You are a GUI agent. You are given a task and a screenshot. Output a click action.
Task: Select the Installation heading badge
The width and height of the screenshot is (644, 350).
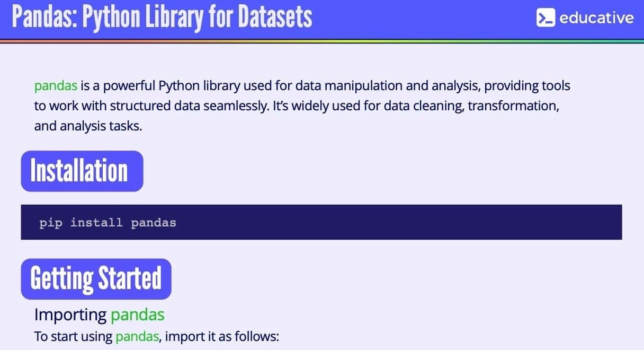click(82, 171)
